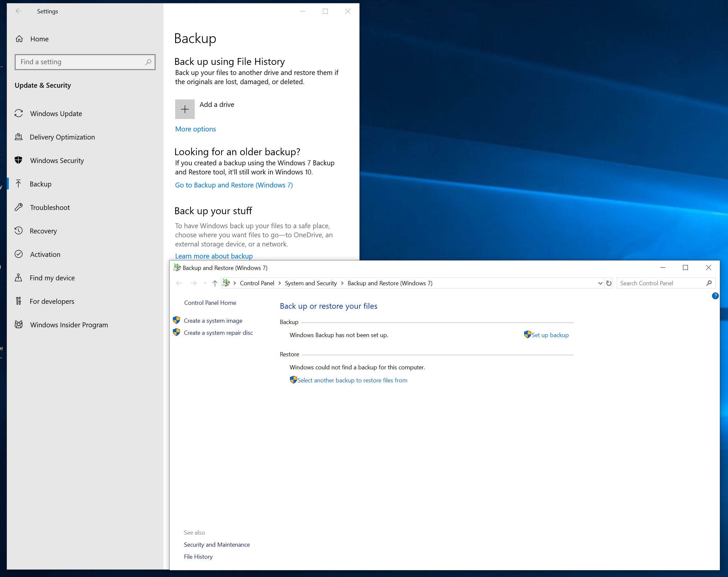Click the search magnifier in Find a setting
Viewport: 728px width, 577px height.
click(148, 62)
